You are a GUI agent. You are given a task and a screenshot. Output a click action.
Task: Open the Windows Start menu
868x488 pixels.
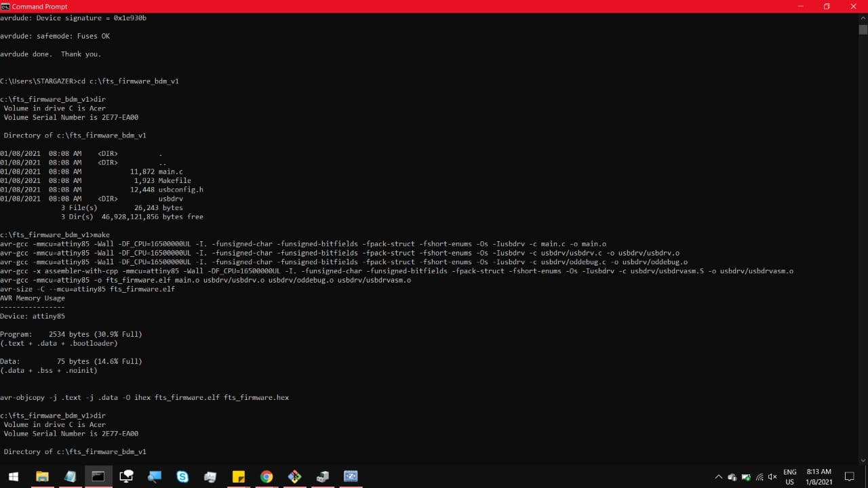13,476
